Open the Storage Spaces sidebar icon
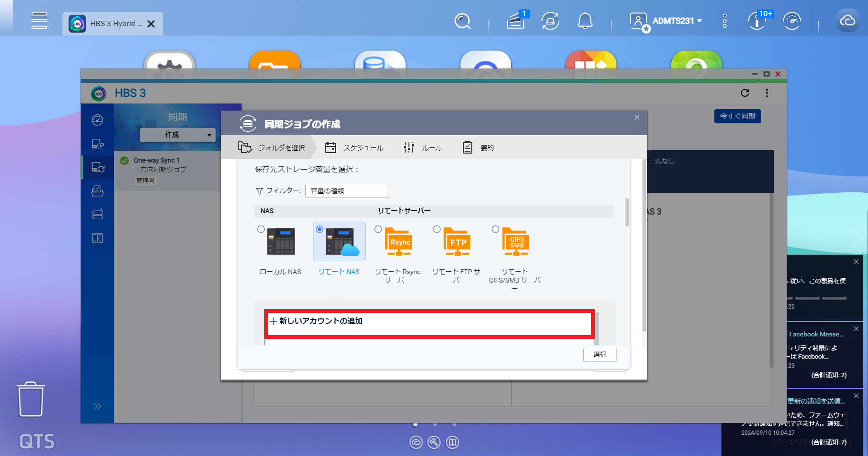 tap(97, 215)
